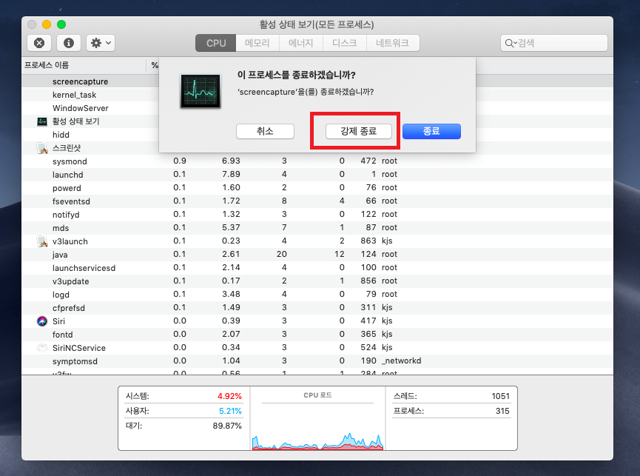The width and height of the screenshot is (640, 476).
Task: Open the gear action dropdown menu
Action: click(100, 43)
